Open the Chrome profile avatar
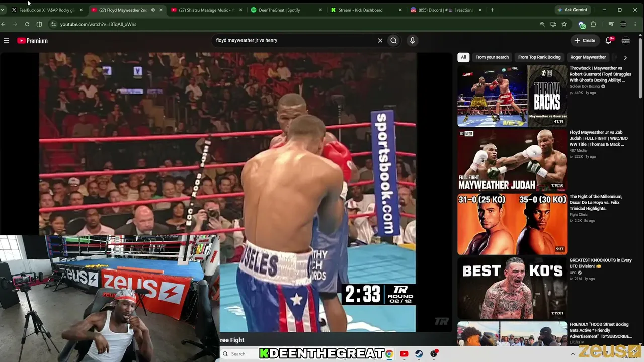This screenshot has height=362, width=644. click(x=623, y=24)
